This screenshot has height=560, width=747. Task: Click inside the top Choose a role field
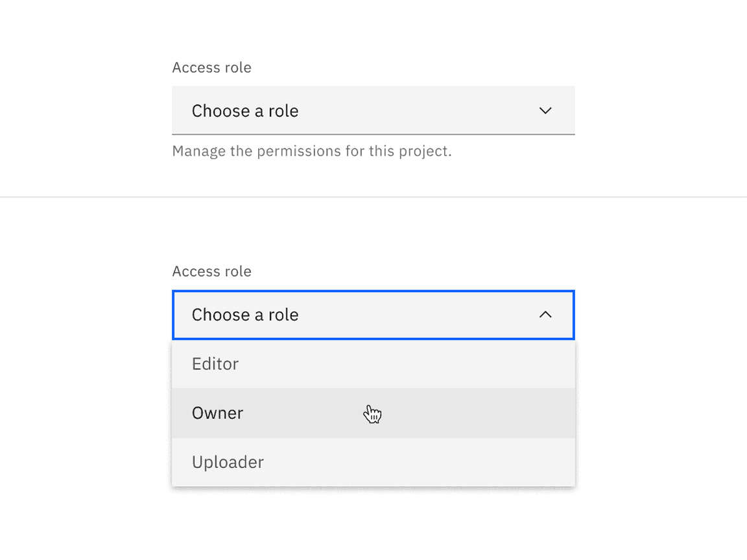click(x=373, y=110)
